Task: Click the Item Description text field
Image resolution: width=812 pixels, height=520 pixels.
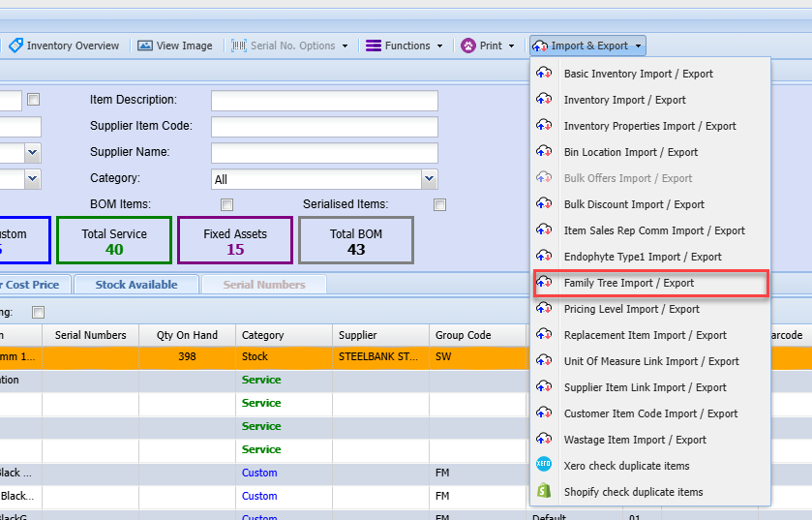Action: click(324, 101)
